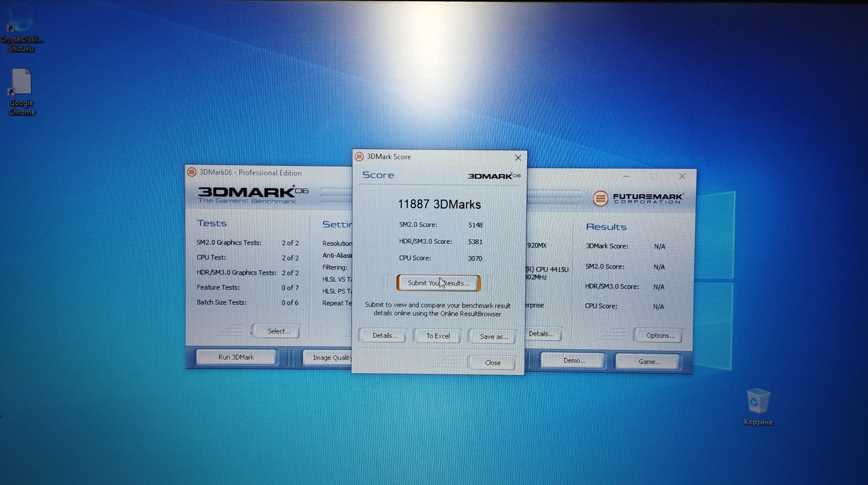Click the 3DMark06 logo in Score dialog
The image size is (868, 485).
click(x=494, y=176)
